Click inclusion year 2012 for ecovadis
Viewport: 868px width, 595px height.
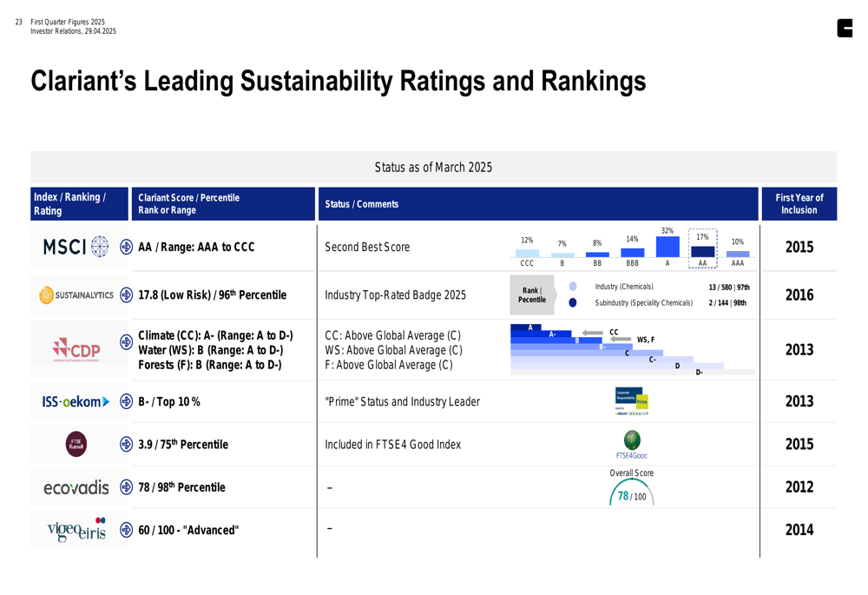pos(799,487)
